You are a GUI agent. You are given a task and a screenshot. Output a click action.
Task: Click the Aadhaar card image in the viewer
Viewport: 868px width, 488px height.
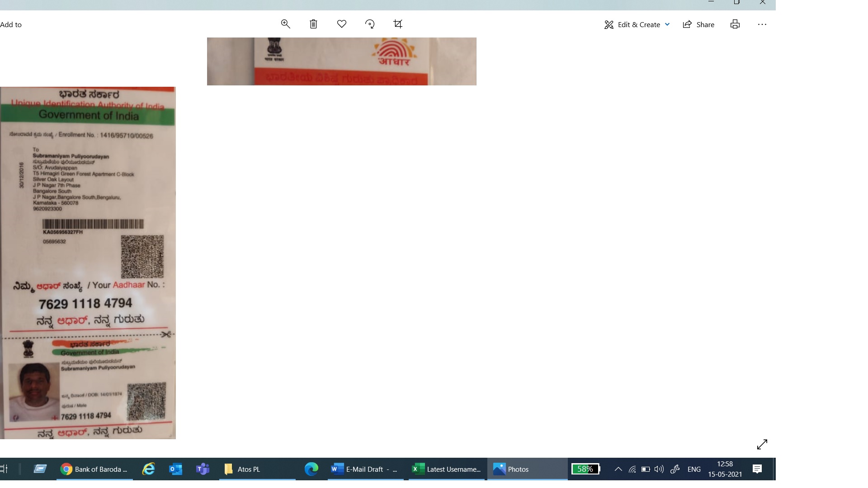88,263
